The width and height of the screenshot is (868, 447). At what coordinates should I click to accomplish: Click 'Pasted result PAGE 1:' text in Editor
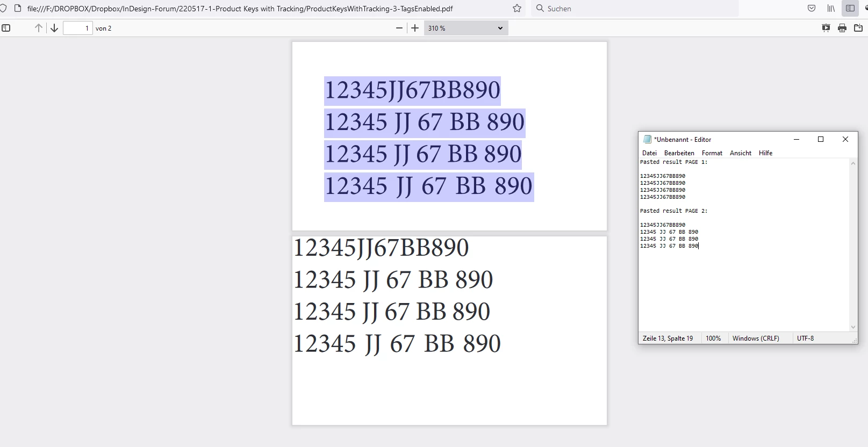674,162
